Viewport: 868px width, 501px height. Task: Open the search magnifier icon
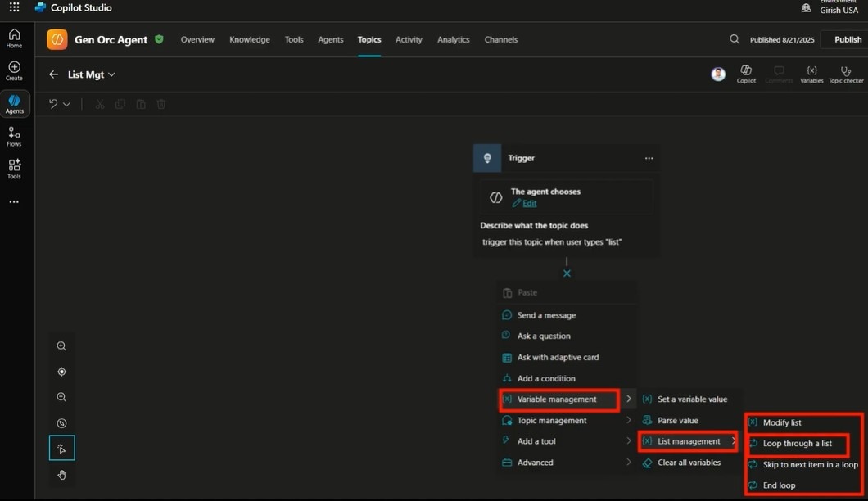pyautogui.click(x=735, y=39)
